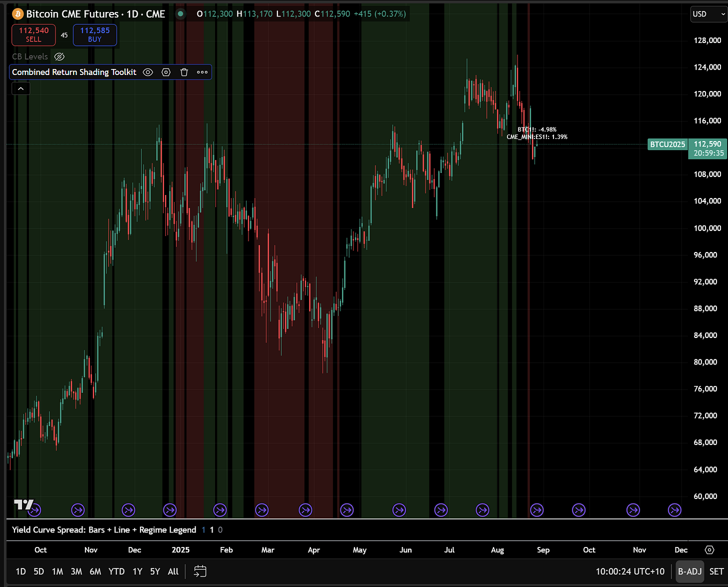Click the open value O112,300
This screenshot has height=587, width=728.
coord(215,14)
